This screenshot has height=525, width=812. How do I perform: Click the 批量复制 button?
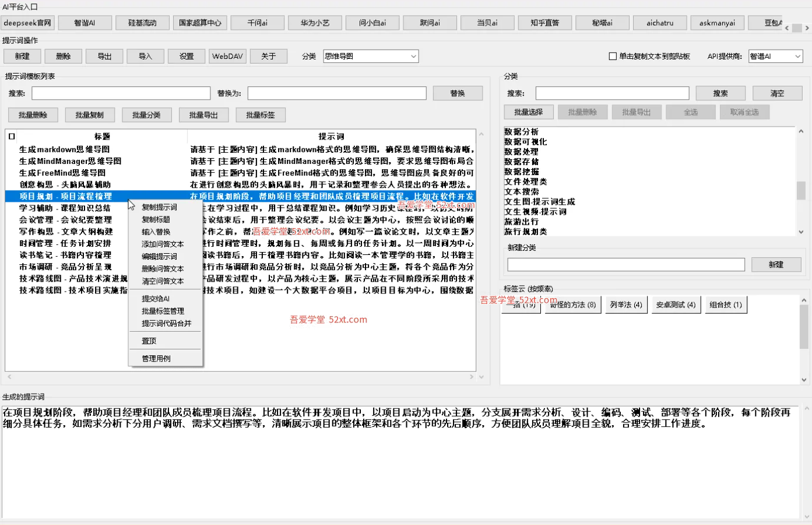pyautogui.click(x=90, y=115)
